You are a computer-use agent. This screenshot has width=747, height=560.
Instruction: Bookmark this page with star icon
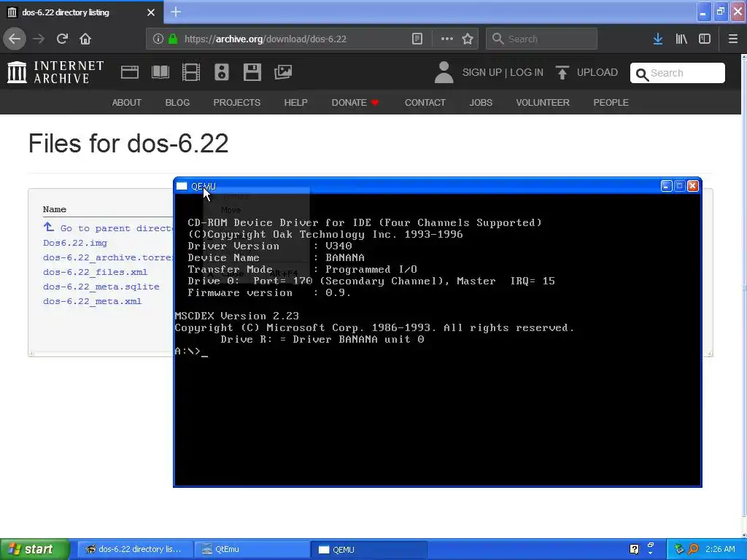pyautogui.click(x=468, y=39)
